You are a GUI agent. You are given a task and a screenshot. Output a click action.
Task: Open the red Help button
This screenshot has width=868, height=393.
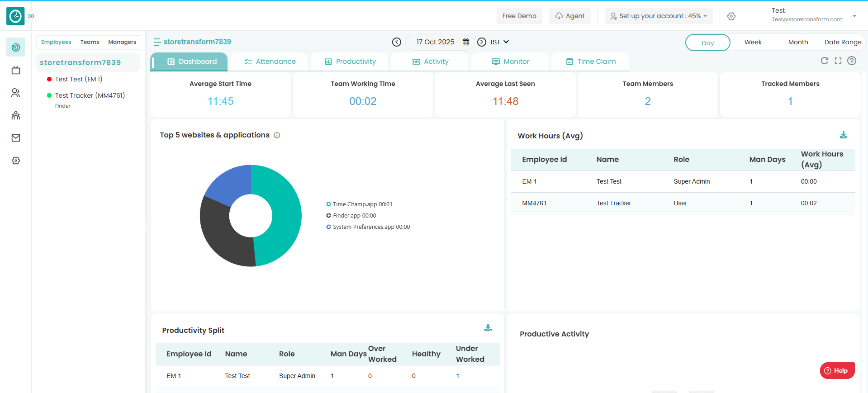(837, 370)
